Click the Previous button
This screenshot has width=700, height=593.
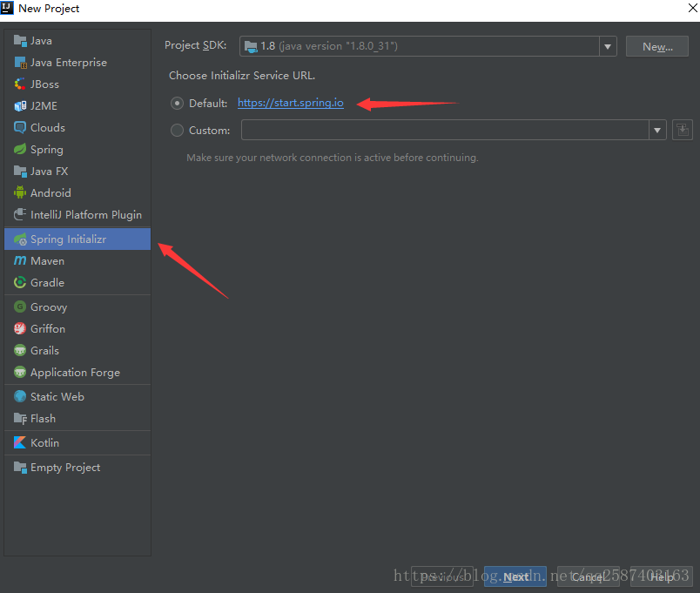pyautogui.click(x=442, y=576)
